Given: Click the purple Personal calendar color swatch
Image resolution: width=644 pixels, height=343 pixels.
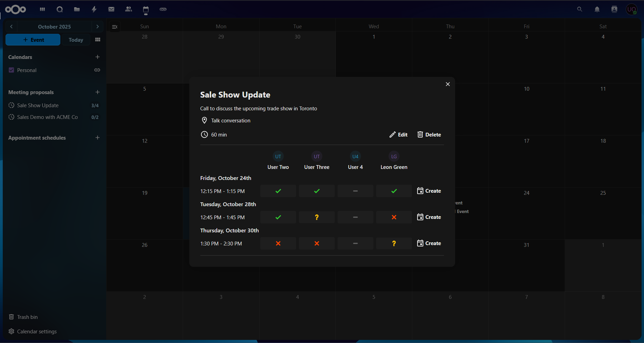Looking at the screenshot, I should point(11,70).
